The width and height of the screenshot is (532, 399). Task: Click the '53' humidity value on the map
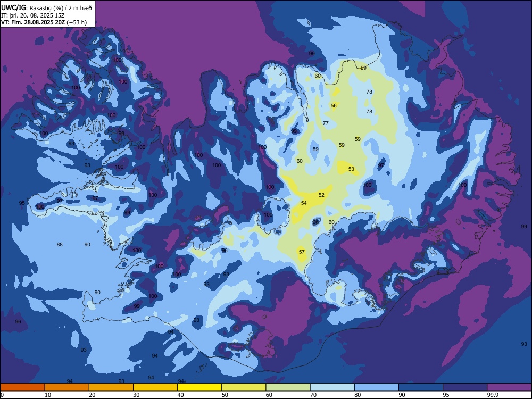351,169
